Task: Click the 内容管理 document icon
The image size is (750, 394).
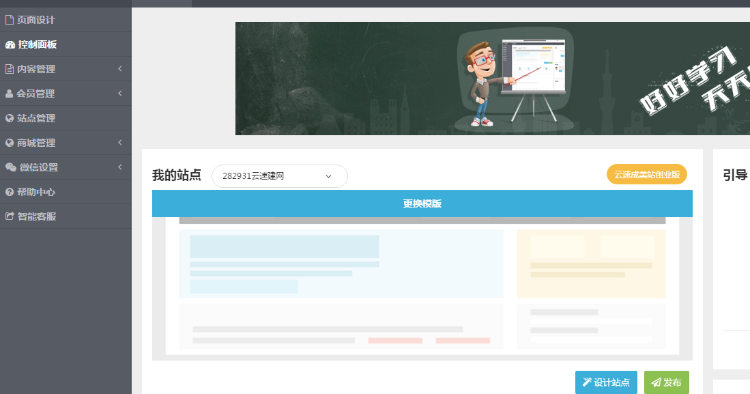Action: tap(9, 69)
